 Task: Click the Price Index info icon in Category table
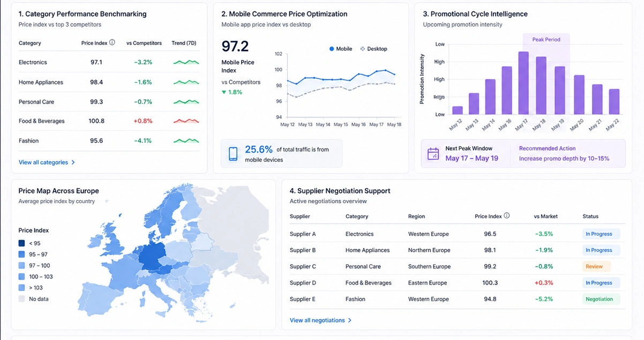(112, 42)
